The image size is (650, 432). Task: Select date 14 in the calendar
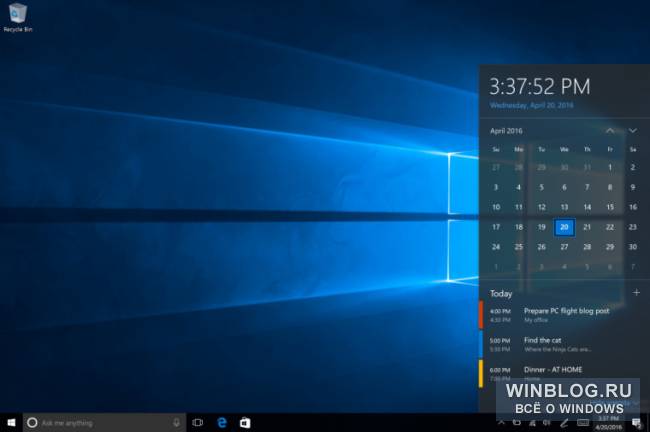point(587,207)
